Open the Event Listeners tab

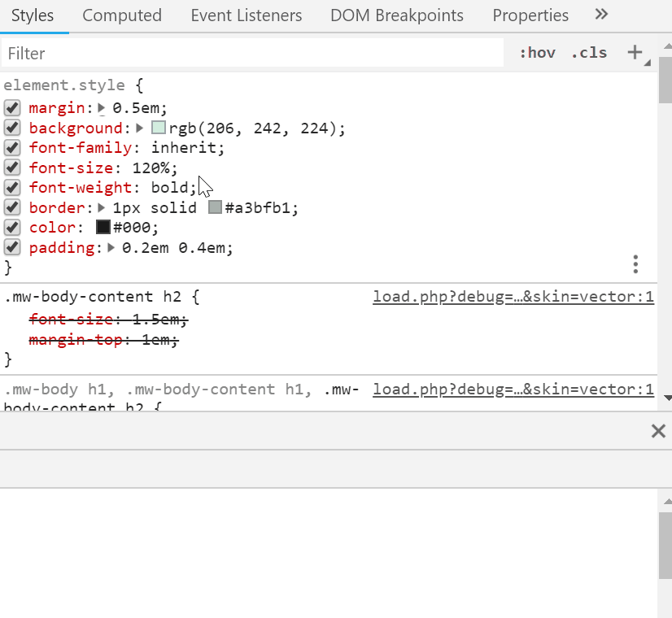(x=246, y=15)
